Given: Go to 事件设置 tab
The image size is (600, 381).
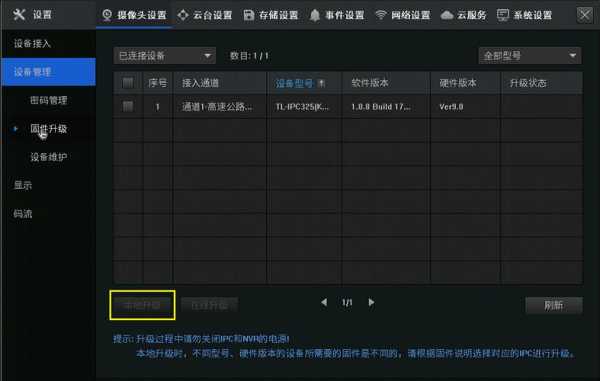Looking at the screenshot, I should 337,15.
